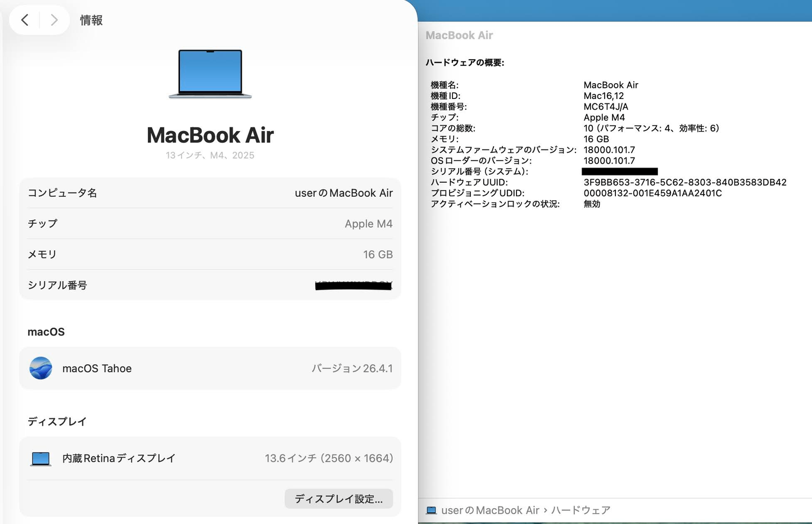Click the シリアル番号 row label
The image size is (812, 524).
coord(57,285)
